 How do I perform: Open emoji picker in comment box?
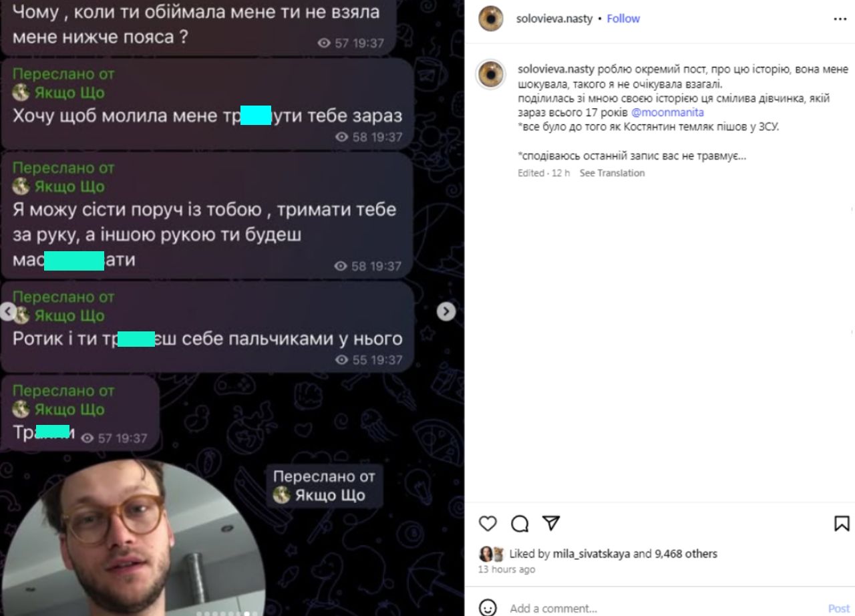[488, 608]
